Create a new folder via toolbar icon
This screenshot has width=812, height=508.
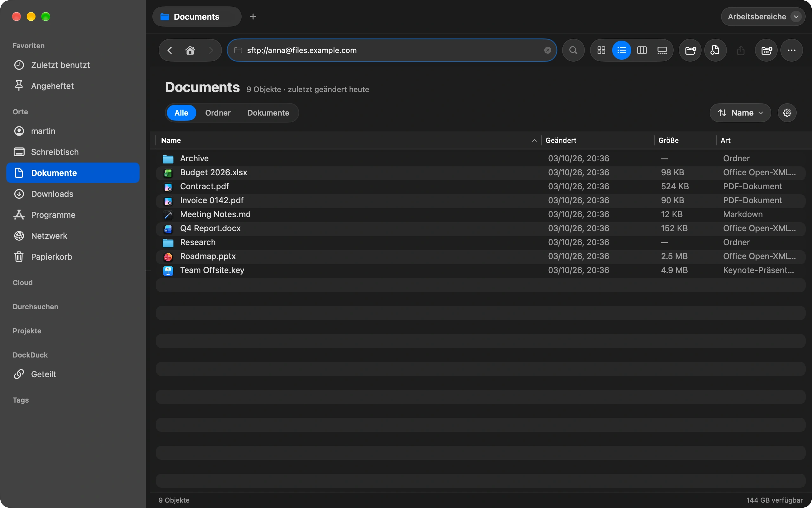click(x=690, y=50)
